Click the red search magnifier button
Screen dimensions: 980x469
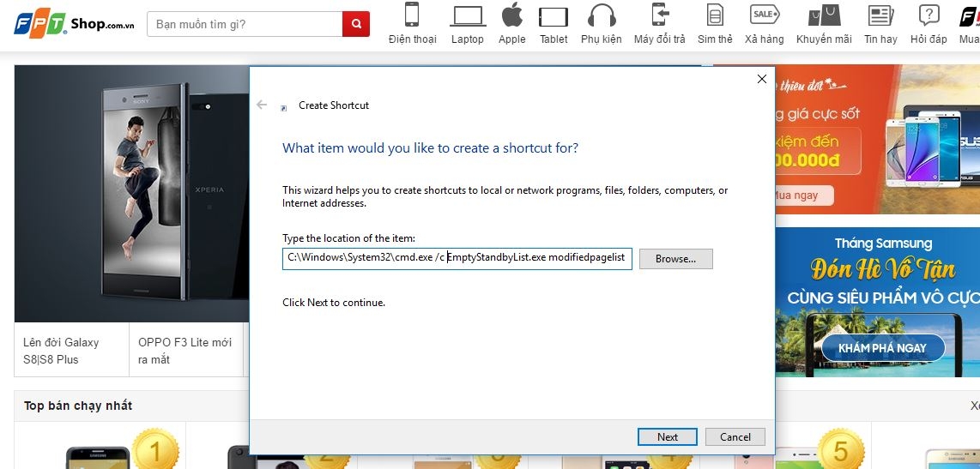[356, 24]
